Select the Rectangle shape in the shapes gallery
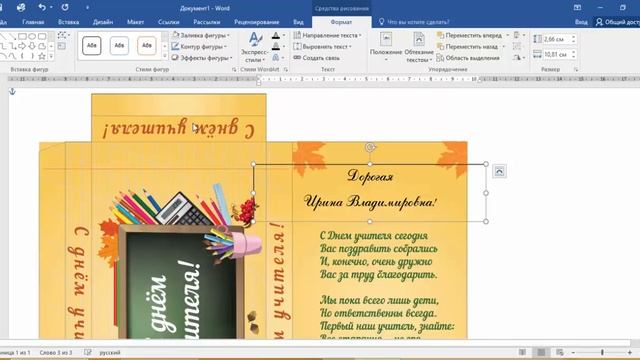The image size is (640, 360). [x=22, y=37]
